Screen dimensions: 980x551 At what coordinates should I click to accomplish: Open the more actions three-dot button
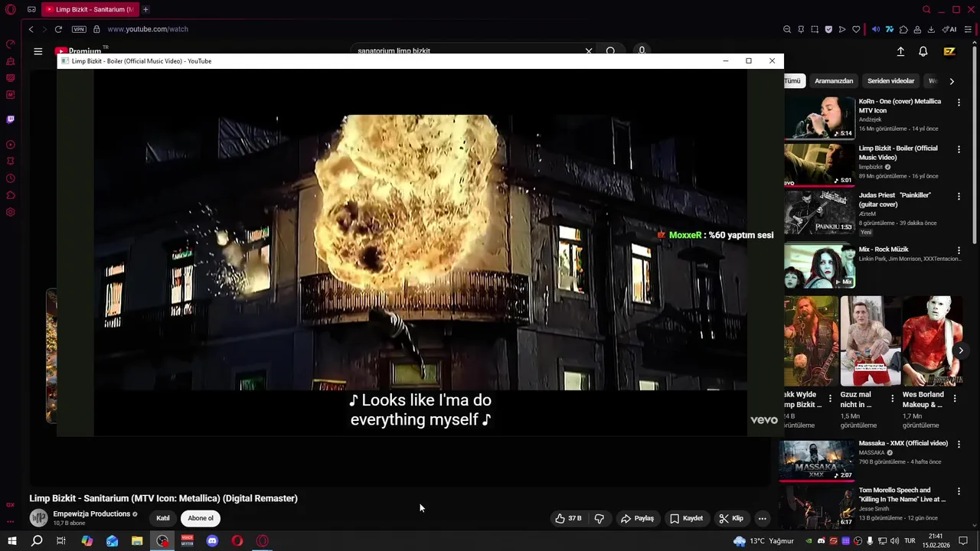[x=762, y=518]
